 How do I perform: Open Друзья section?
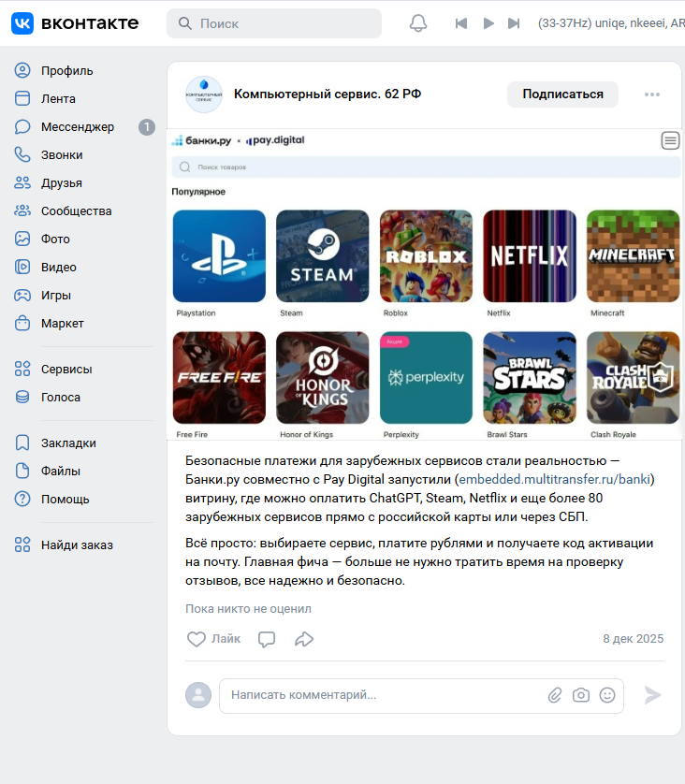coord(62,183)
